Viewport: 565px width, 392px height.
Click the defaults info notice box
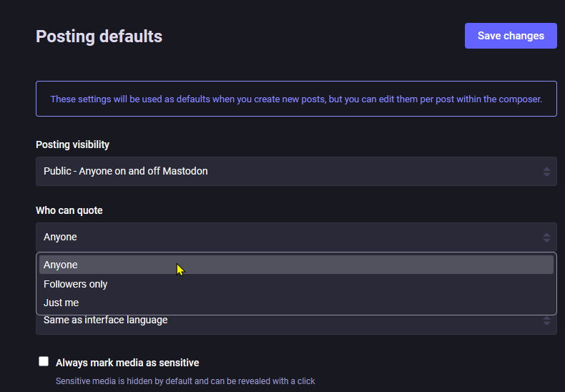(x=296, y=99)
